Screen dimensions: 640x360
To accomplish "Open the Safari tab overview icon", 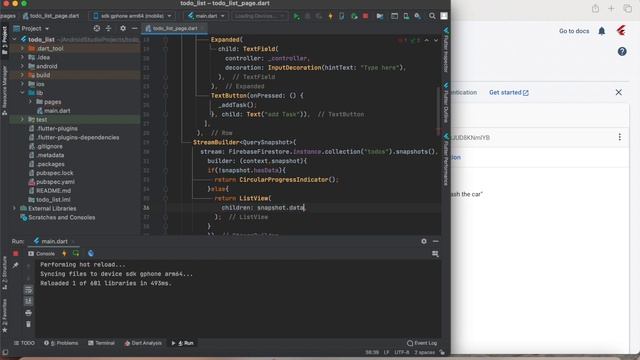I will 627,8.
